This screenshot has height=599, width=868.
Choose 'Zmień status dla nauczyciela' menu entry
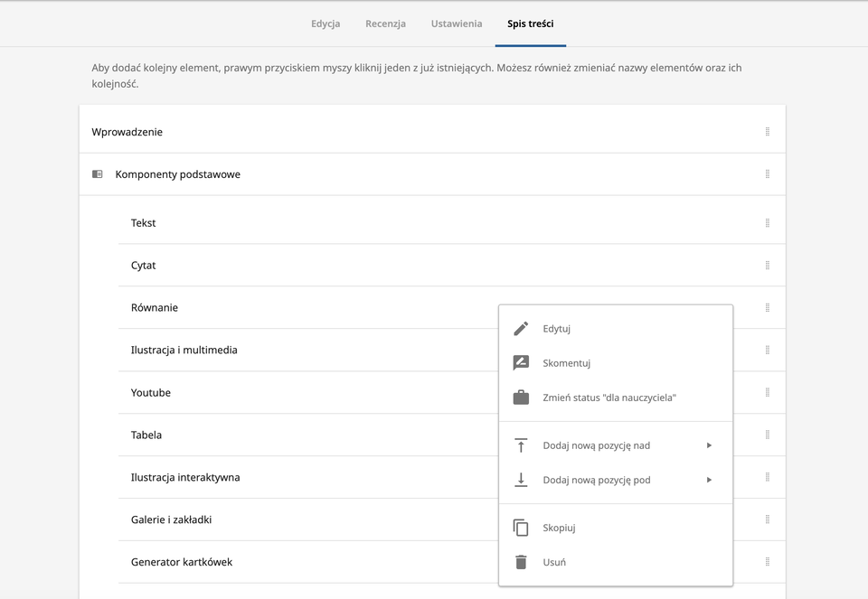(x=609, y=398)
